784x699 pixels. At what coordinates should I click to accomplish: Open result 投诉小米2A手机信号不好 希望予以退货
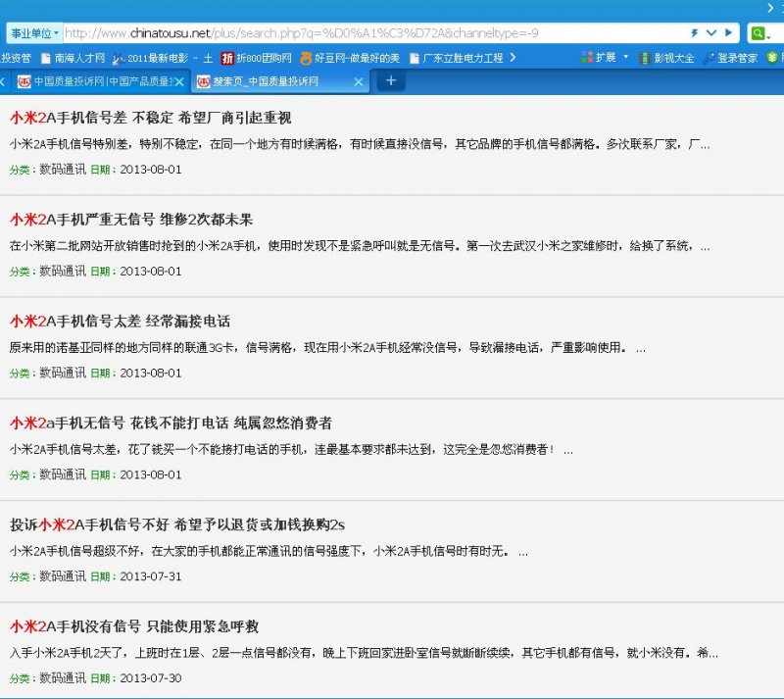tap(177, 524)
